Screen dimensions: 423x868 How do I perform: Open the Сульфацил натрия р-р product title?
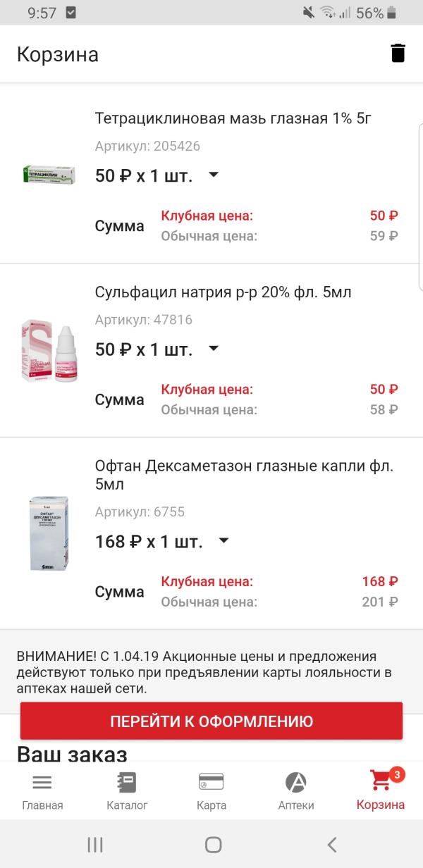223,292
